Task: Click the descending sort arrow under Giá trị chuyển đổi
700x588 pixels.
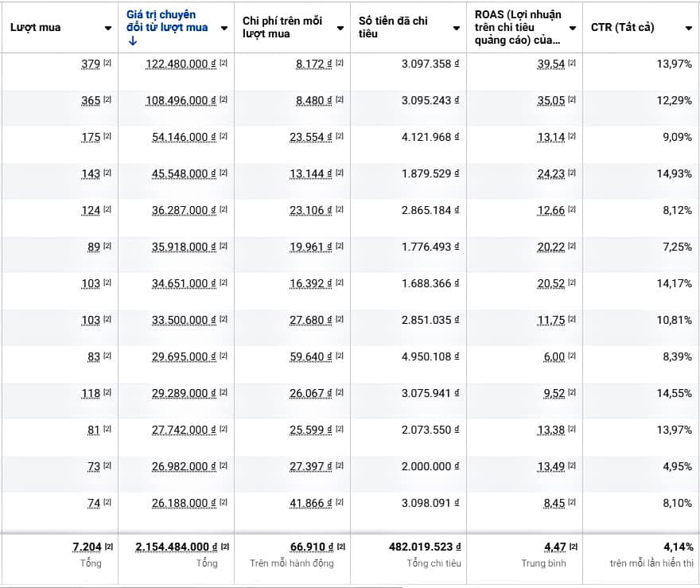Action: click(131, 41)
